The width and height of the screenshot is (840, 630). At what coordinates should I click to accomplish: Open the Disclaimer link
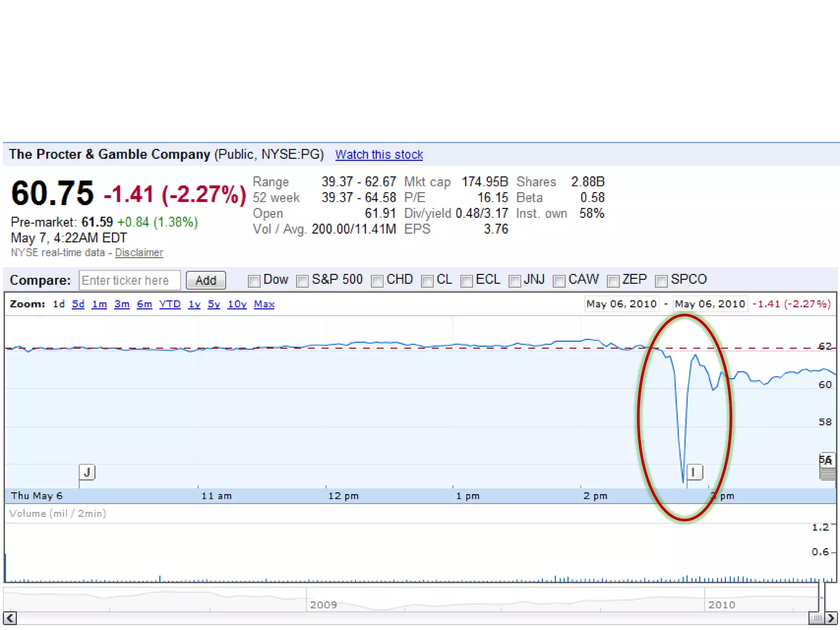[x=139, y=253]
